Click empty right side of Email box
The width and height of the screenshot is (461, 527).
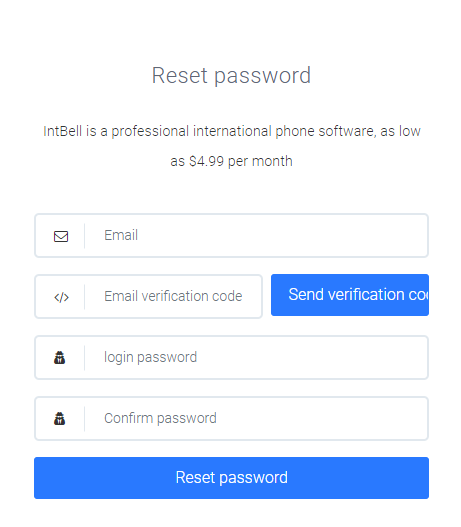coord(336,235)
